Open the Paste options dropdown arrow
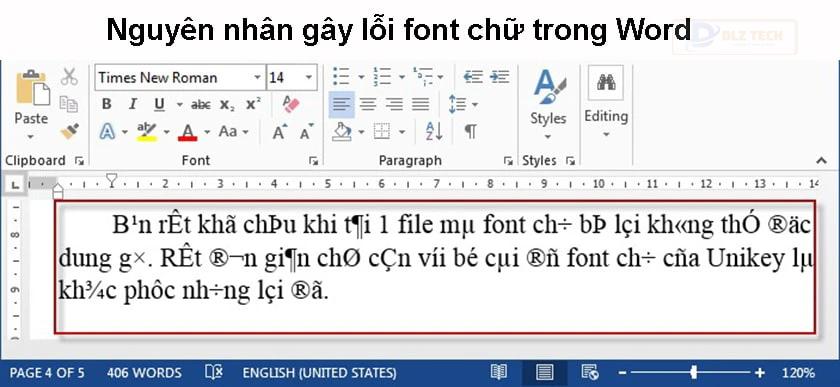Viewport: 840px width, 387px height. 31,137
